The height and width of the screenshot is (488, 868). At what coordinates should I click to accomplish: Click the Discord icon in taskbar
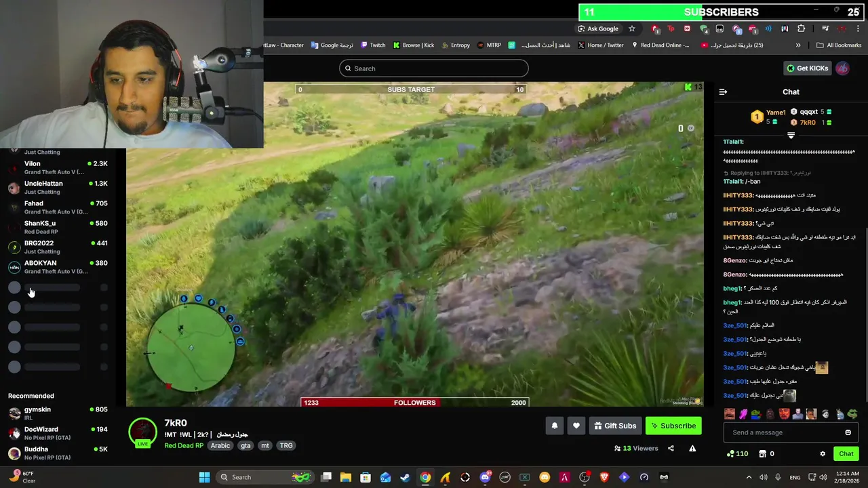[485, 477]
